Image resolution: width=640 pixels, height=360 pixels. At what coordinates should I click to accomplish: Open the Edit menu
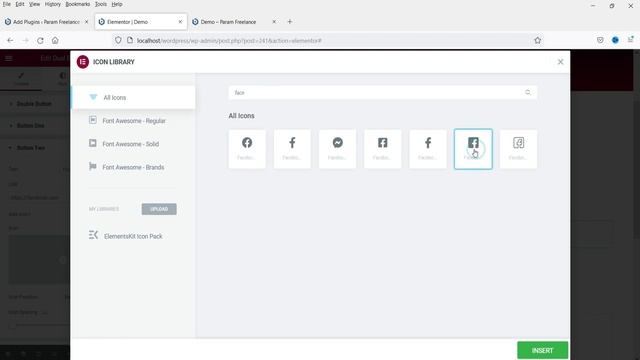click(20, 4)
